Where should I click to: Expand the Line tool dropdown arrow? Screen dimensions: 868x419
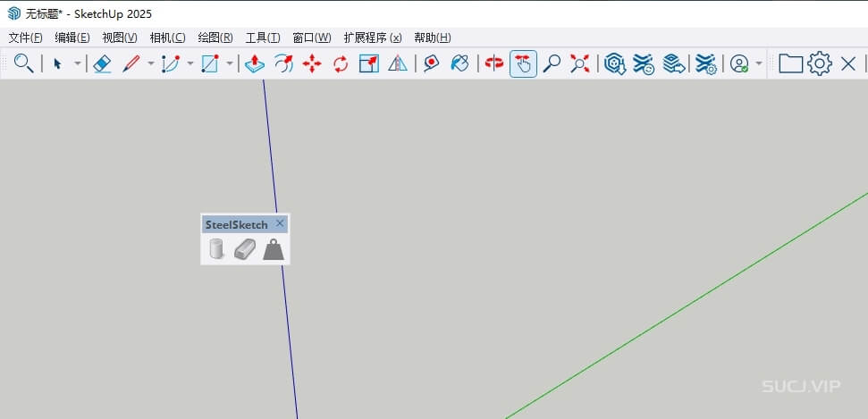pyautogui.click(x=150, y=63)
